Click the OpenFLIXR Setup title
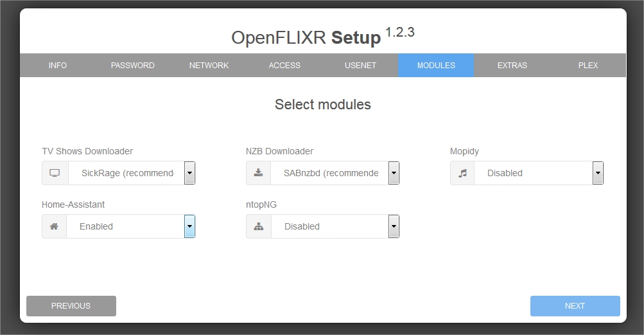644x335 pixels. [306, 37]
